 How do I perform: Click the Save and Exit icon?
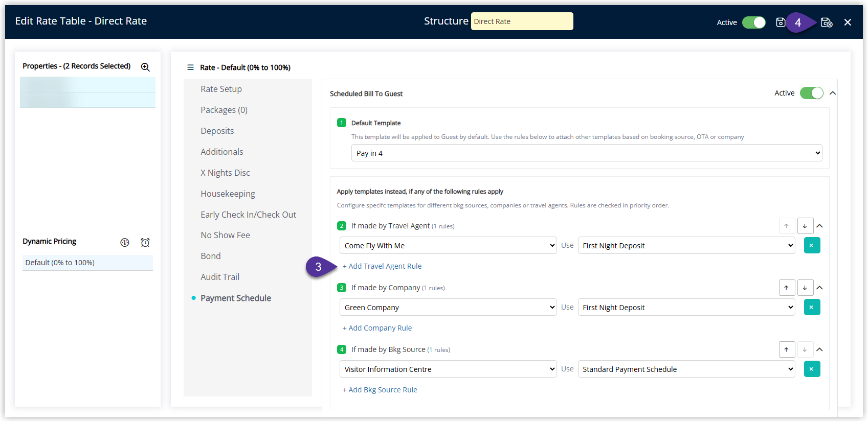[x=827, y=22]
